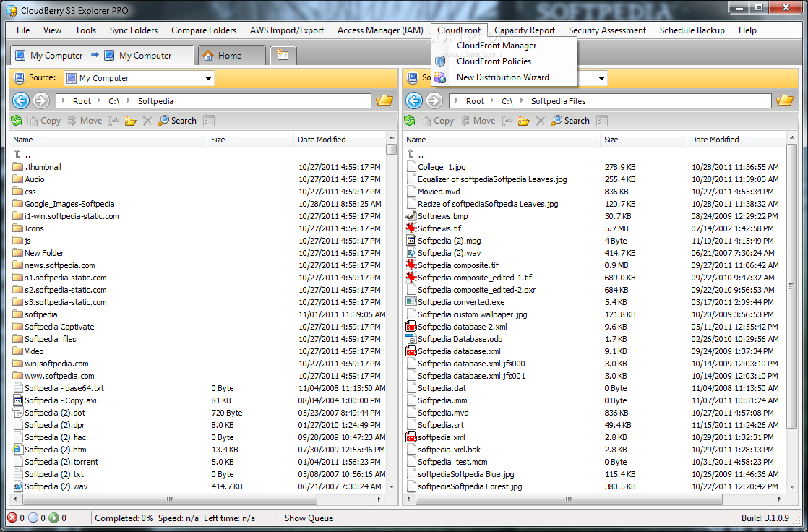Select the Softpedia Captivate folder
Viewport: 808px width, 532px height.
pyautogui.click(x=59, y=326)
